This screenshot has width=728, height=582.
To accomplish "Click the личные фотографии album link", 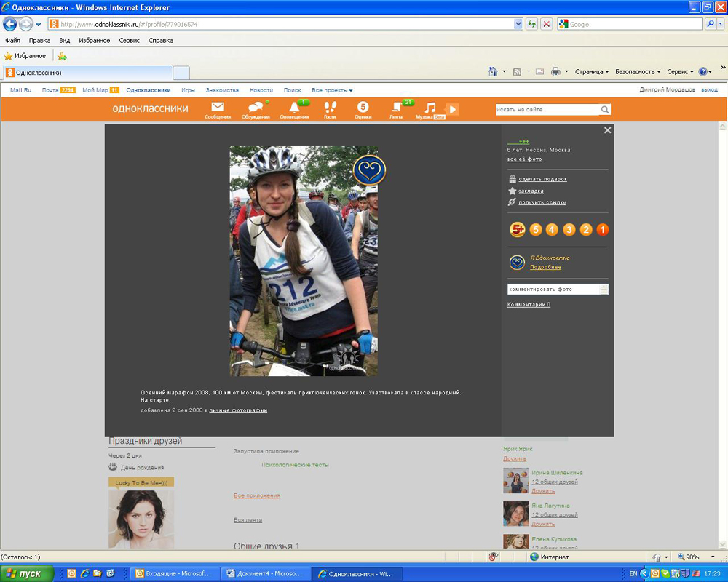I will click(238, 410).
